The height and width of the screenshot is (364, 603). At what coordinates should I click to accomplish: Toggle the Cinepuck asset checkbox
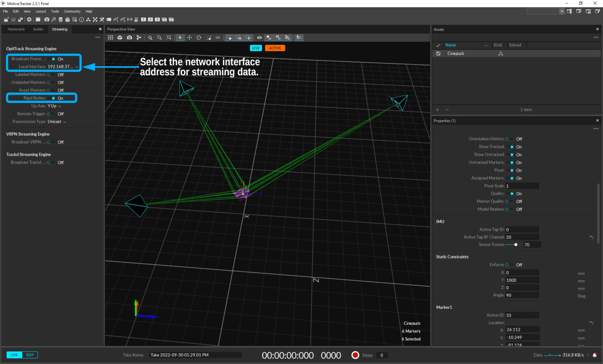[x=438, y=53]
